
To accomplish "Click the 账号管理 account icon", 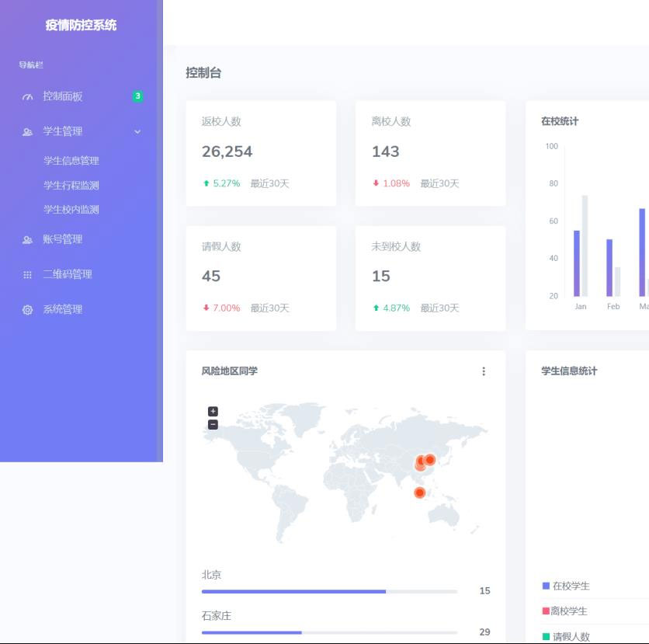I will [x=27, y=240].
